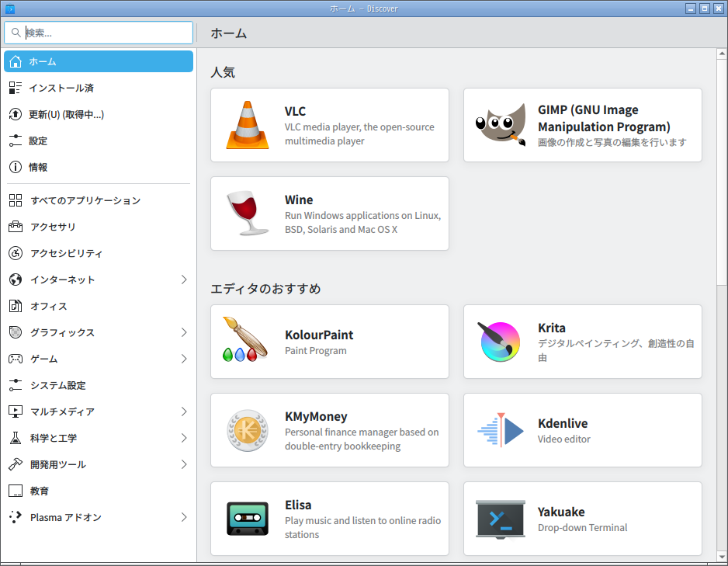The height and width of the screenshot is (566, 728).
Task: Expand the マルチメディア category chevron
Action: tap(184, 411)
